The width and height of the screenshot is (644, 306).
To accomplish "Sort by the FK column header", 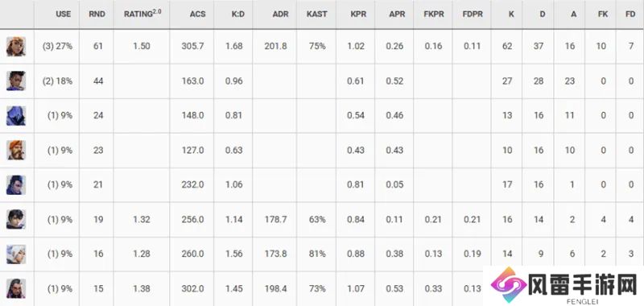I will [601, 14].
